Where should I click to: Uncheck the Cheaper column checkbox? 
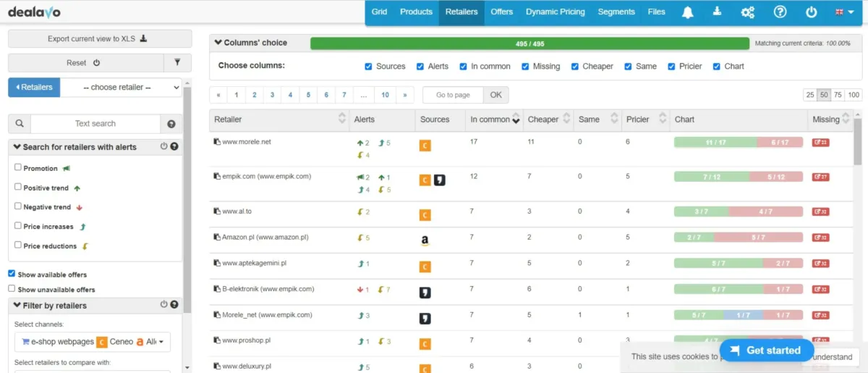coord(575,66)
